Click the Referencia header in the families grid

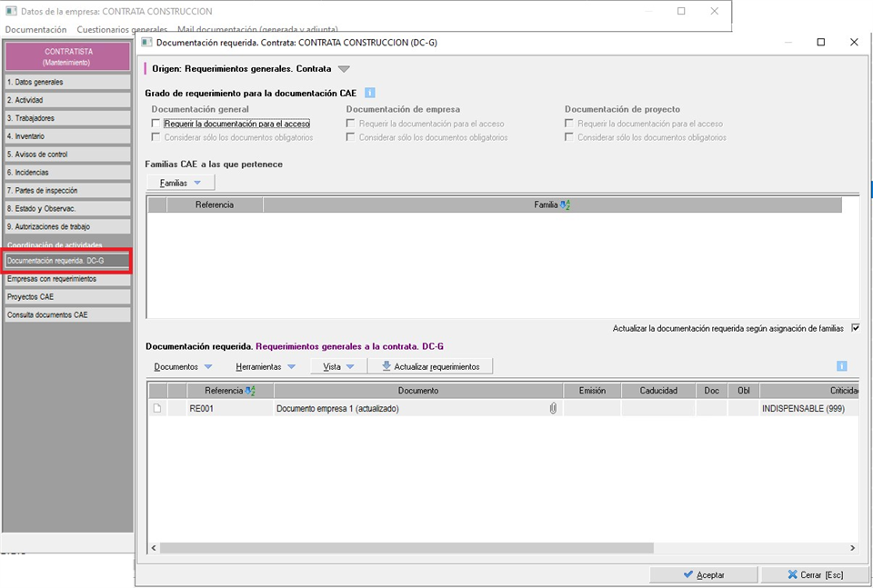point(215,204)
